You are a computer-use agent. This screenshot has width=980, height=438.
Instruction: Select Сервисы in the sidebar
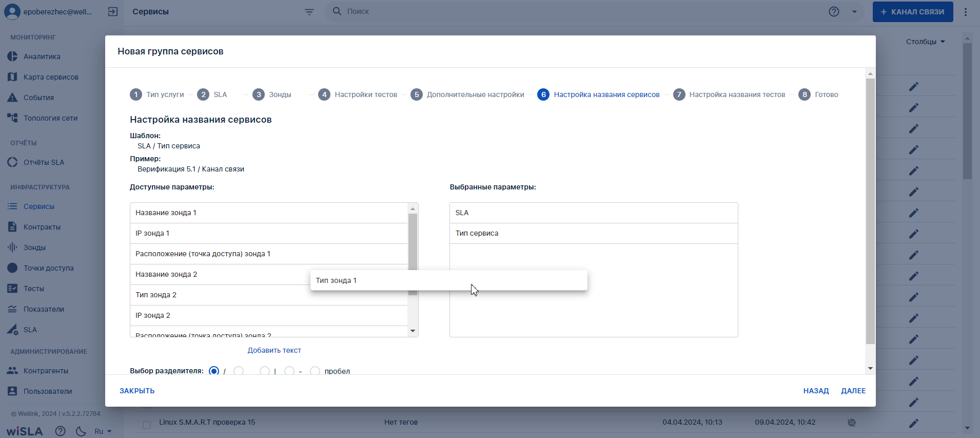39,206
